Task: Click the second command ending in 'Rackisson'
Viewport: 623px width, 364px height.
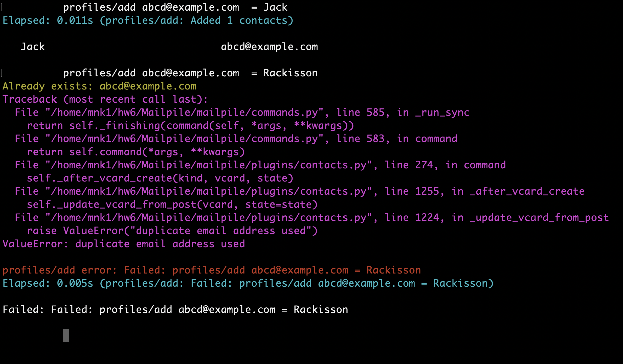Action: point(190,73)
